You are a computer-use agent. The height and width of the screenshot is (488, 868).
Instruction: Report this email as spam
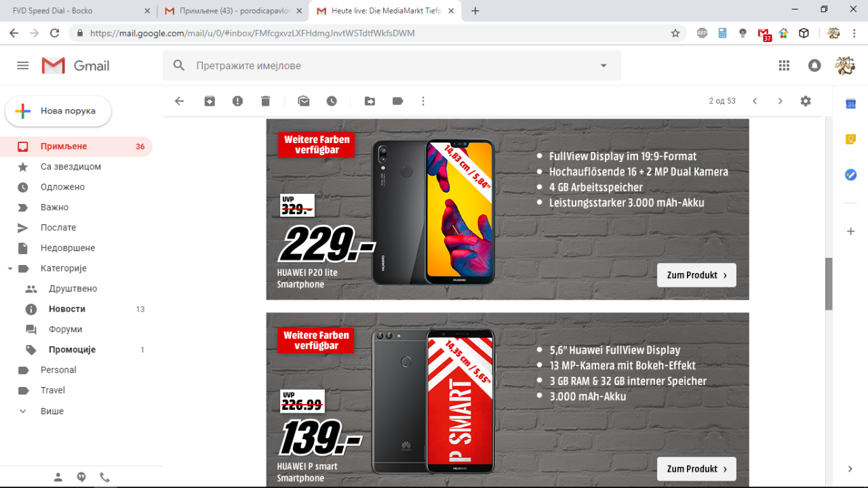pyautogui.click(x=237, y=101)
